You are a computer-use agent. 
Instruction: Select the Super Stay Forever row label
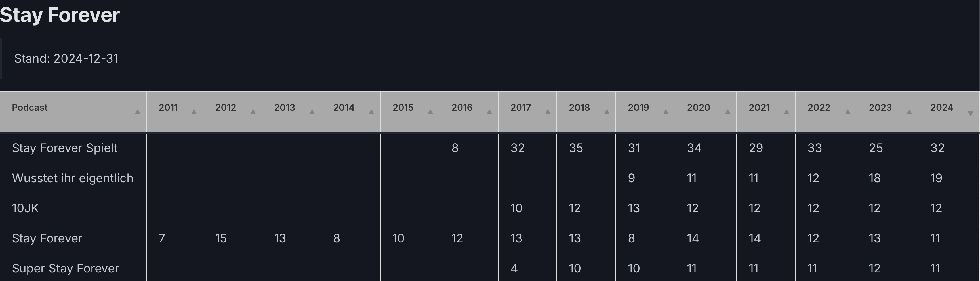tap(66, 269)
